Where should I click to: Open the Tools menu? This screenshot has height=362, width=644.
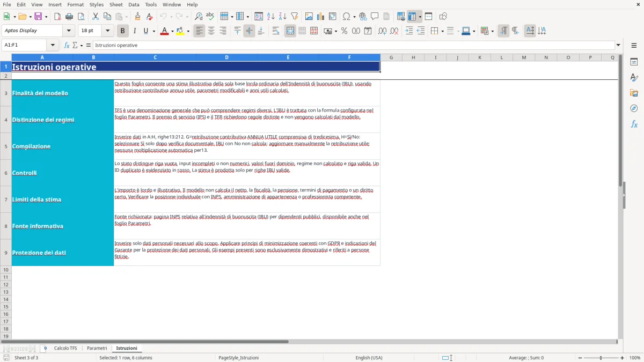pos(151,4)
